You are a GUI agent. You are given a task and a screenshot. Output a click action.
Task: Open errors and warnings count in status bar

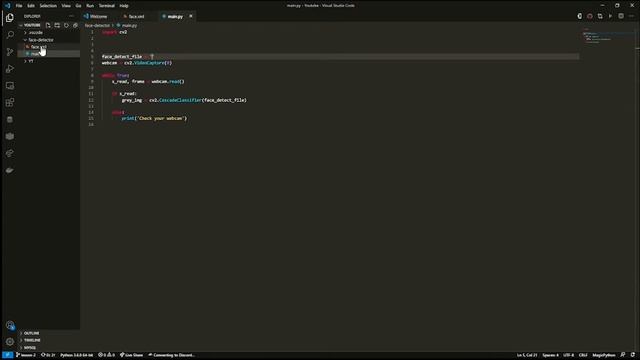107,355
